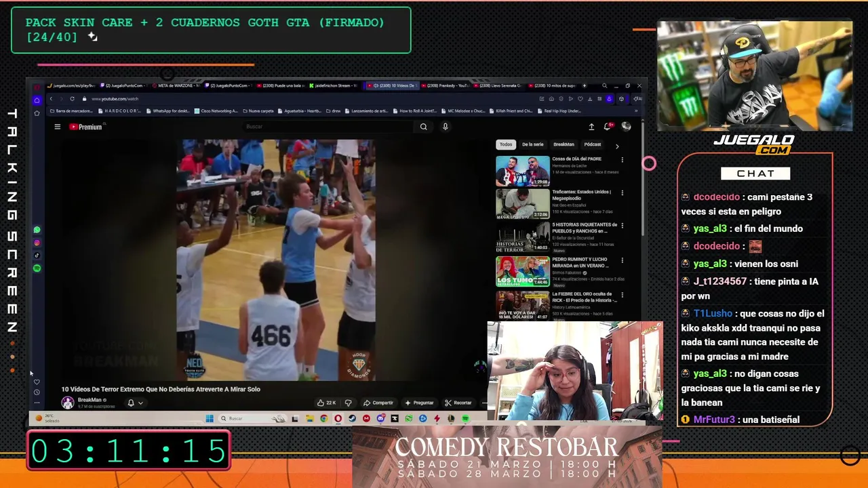The width and height of the screenshot is (868, 488).
Task: Click the browser back arrow
Action: pos(51,99)
